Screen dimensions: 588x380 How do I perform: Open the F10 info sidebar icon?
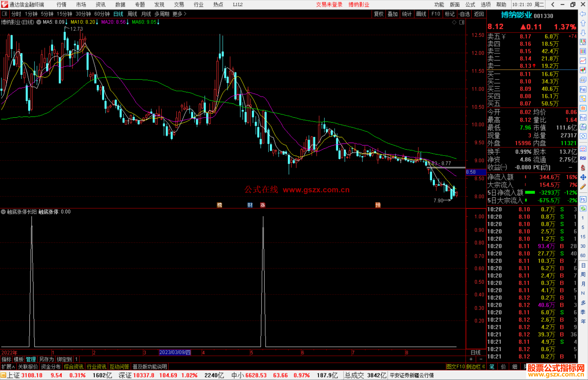583,89
